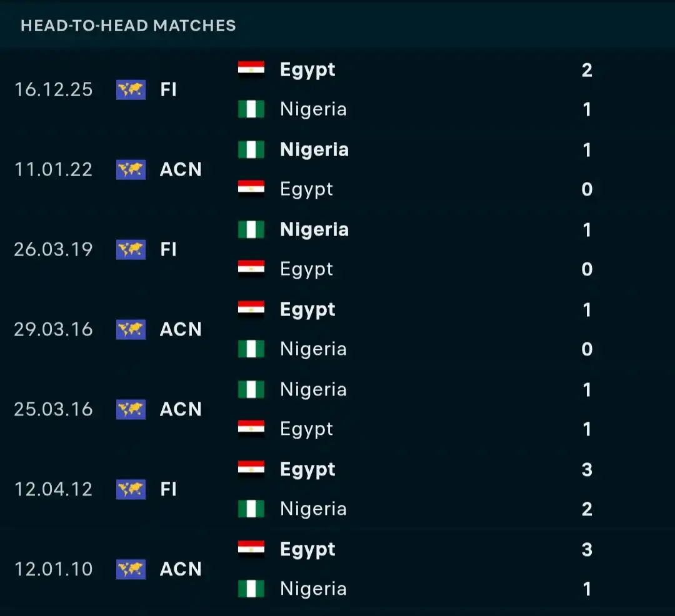Click Egypt's score of 3 in 12.04.12 match
Screen dimensions: 675x616
point(587,469)
